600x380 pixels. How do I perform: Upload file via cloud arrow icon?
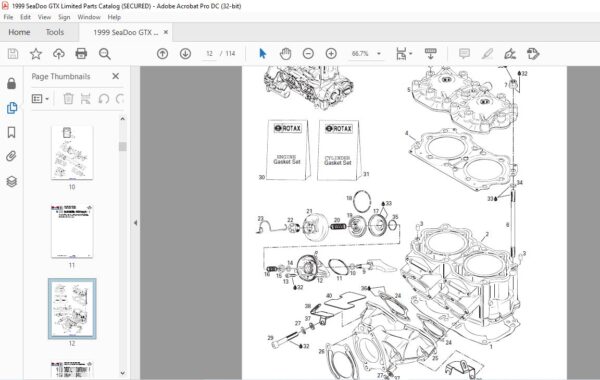point(59,54)
